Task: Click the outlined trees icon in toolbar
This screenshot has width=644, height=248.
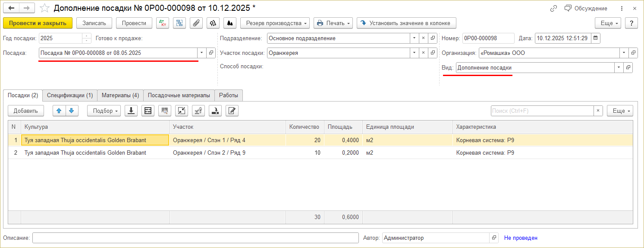Action: [x=213, y=23]
